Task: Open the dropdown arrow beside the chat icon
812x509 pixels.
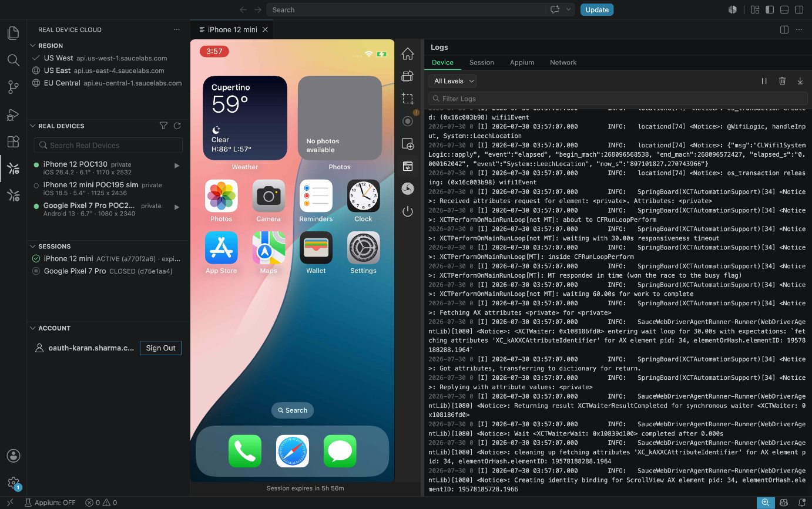Action: pyautogui.click(x=568, y=10)
